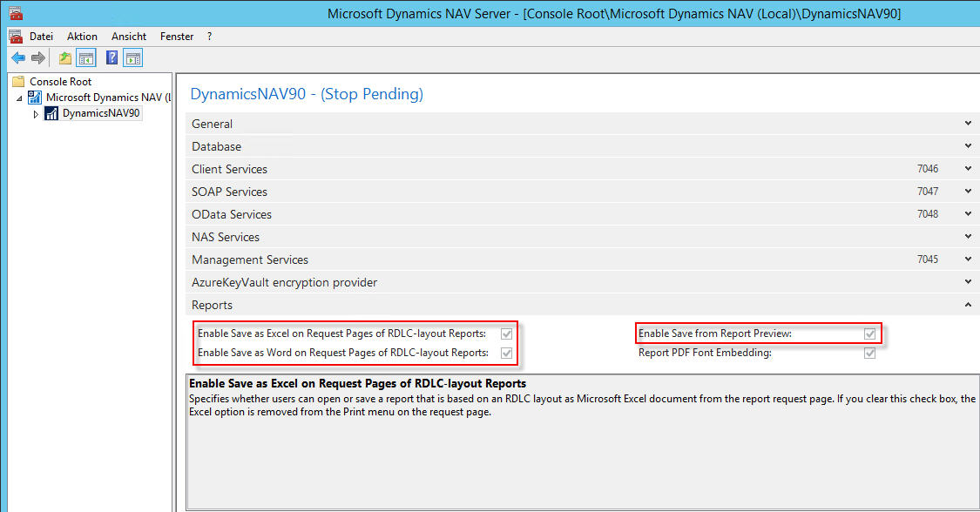Viewport: 980px width, 512px height.
Task: Click Enable Save as Excel label
Action: (x=341, y=333)
